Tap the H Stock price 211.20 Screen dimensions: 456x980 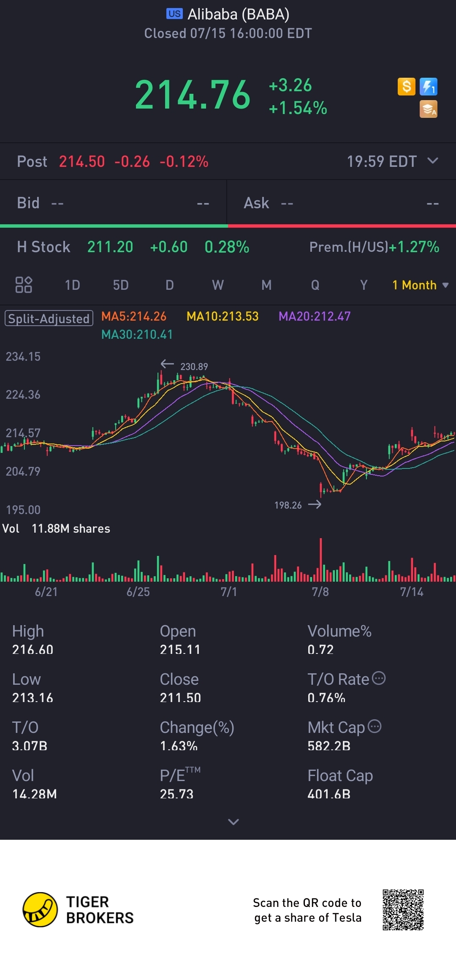coord(110,247)
